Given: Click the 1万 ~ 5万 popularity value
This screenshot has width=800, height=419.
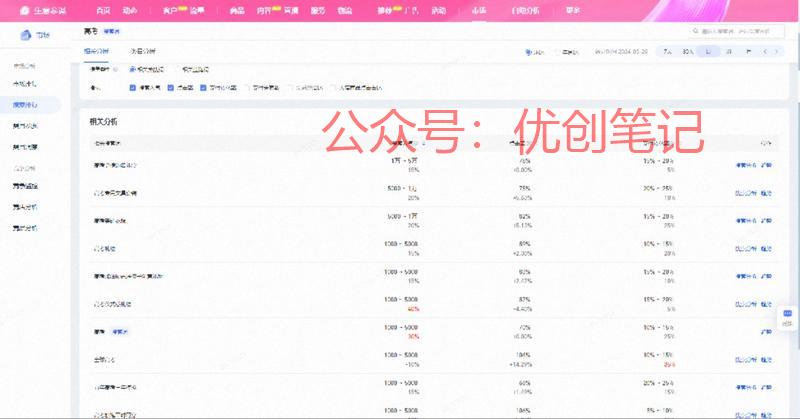Looking at the screenshot, I should tap(405, 161).
